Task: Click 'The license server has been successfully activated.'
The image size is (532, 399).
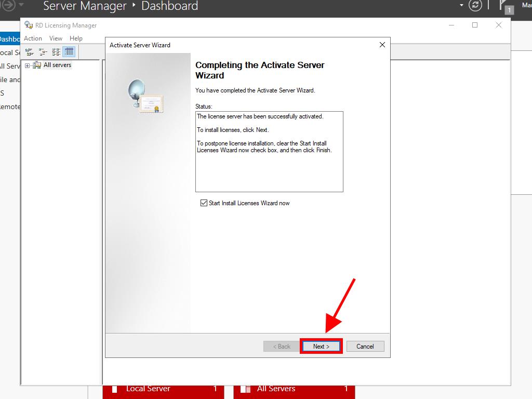Action: 260,116
